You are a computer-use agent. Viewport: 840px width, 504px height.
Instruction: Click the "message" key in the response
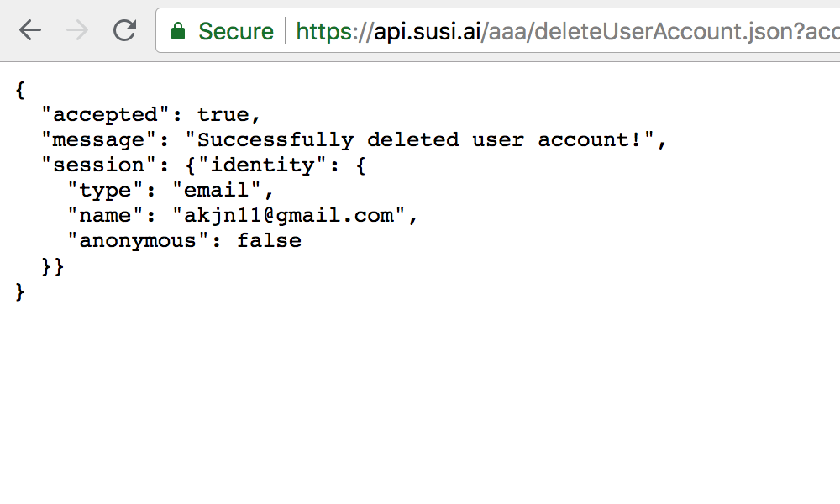98,139
